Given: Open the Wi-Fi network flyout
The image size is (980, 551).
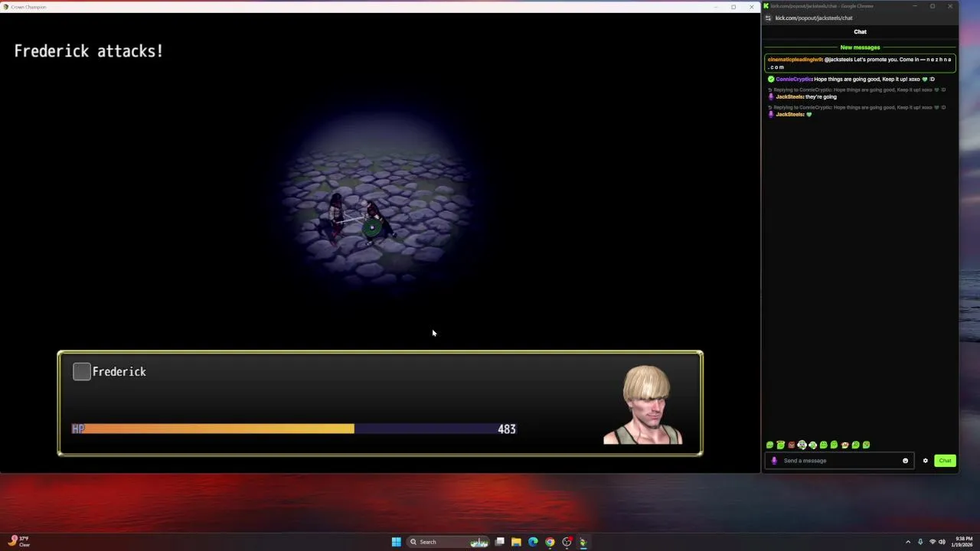Looking at the screenshot, I should coord(933,542).
